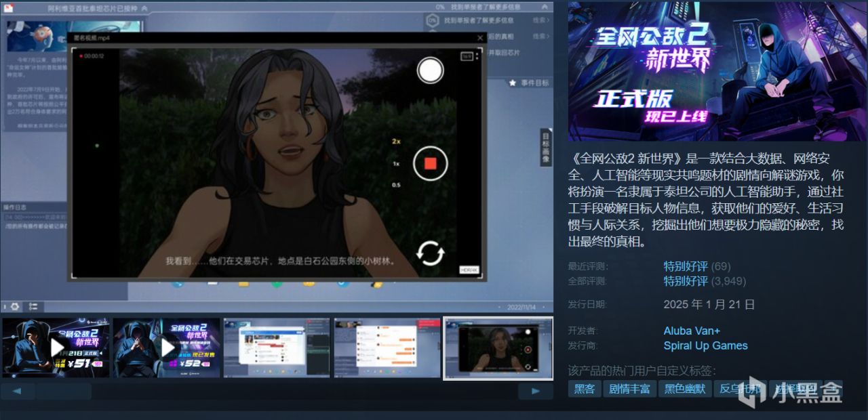Click the 16:9 aspect ratio icon in the video
Viewport: 868px width, 420px height.
tap(467, 57)
